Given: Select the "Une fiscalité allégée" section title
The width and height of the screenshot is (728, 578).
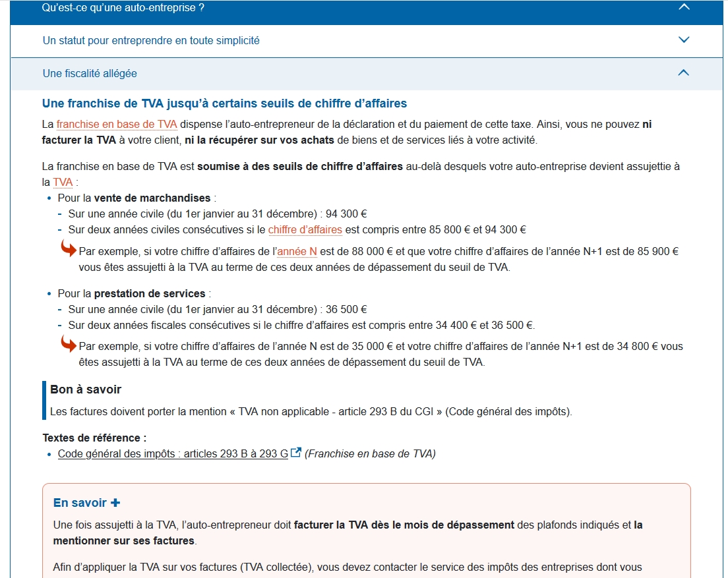Looking at the screenshot, I should (x=90, y=74).
